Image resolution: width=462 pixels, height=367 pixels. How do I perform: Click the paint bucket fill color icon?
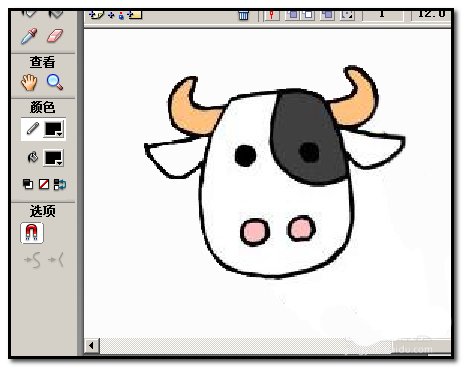coord(33,157)
